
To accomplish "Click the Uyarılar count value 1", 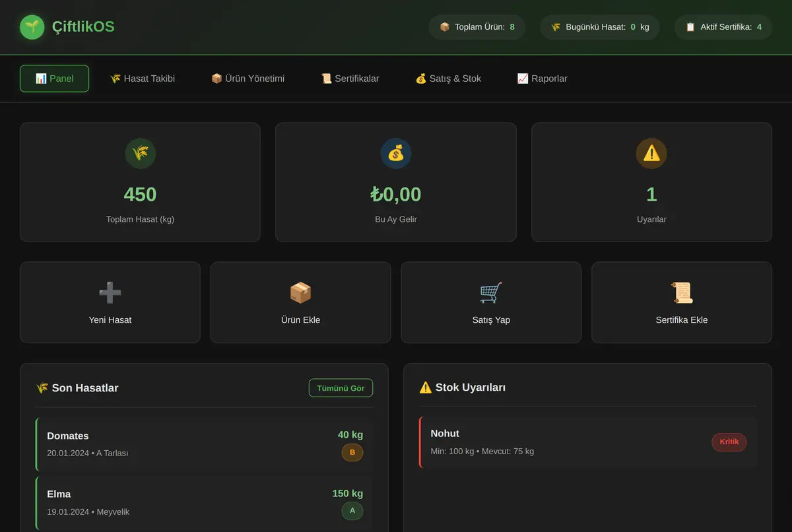I will click(651, 195).
